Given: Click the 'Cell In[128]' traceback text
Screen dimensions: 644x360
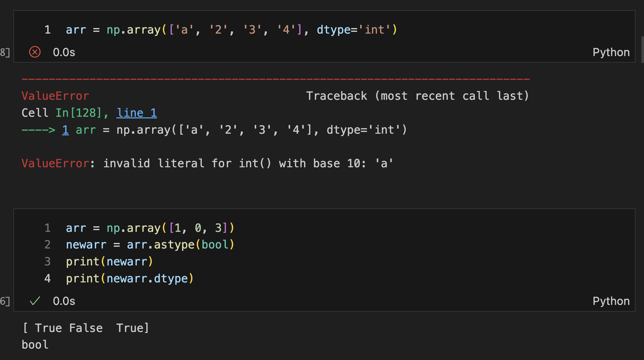Looking at the screenshot, I should [x=62, y=113].
